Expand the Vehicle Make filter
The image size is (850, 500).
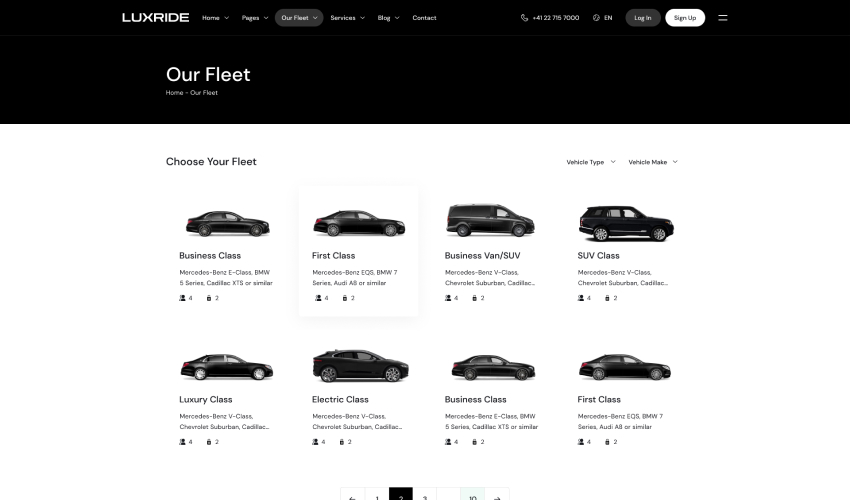(x=652, y=162)
